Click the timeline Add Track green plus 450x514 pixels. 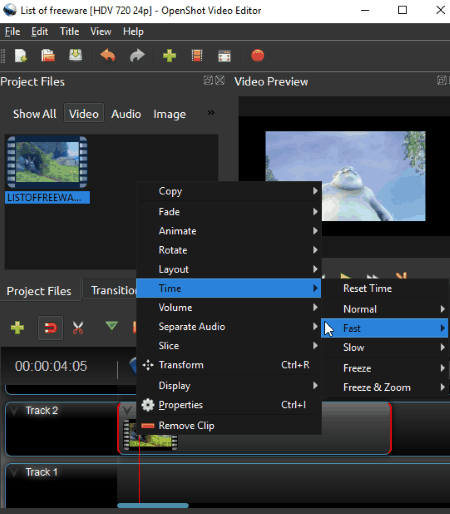point(17,328)
